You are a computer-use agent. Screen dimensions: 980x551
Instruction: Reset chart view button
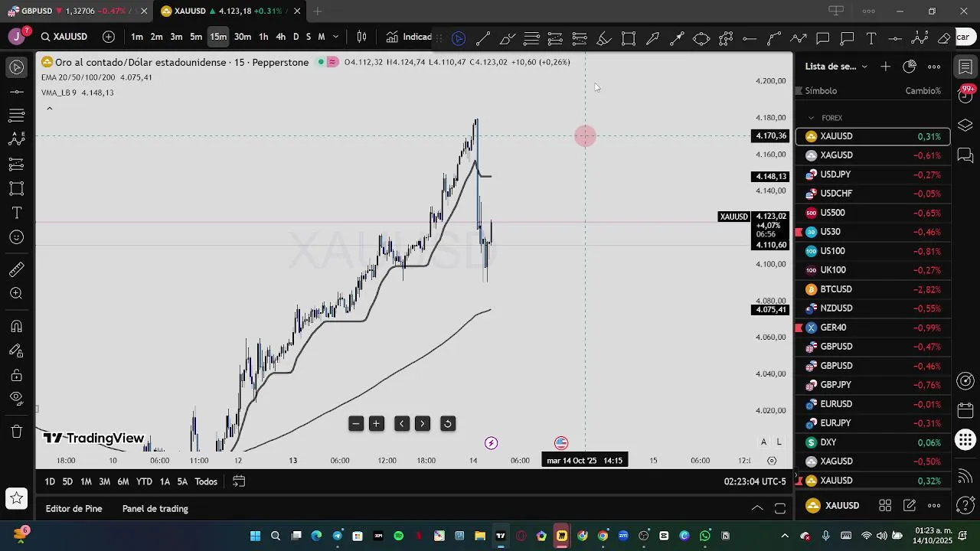[448, 424]
